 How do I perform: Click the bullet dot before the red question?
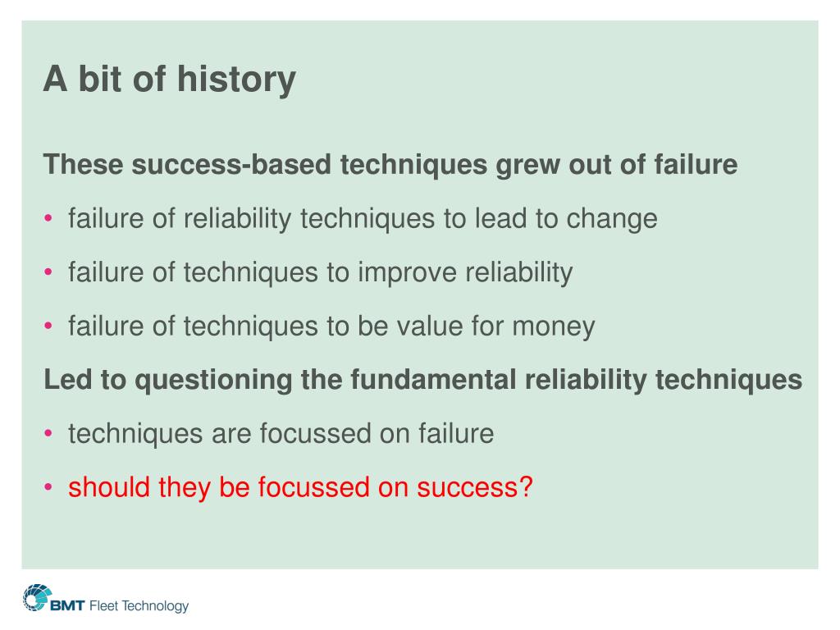48,486
